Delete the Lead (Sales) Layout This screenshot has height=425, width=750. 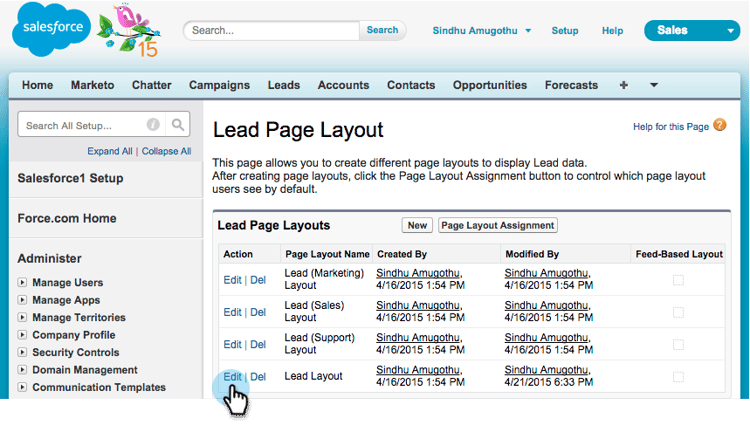[258, 312]
